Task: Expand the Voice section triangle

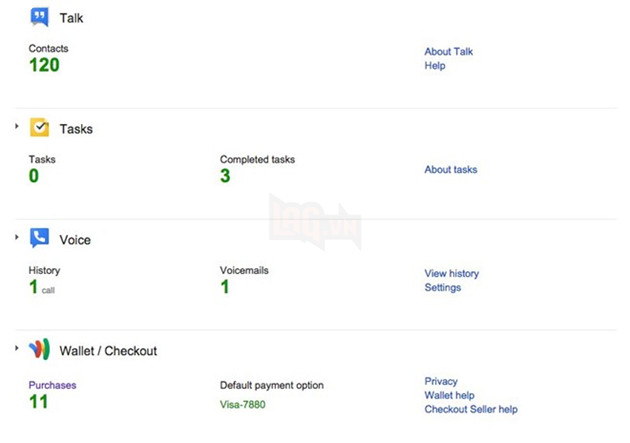Action: [17, 237]
